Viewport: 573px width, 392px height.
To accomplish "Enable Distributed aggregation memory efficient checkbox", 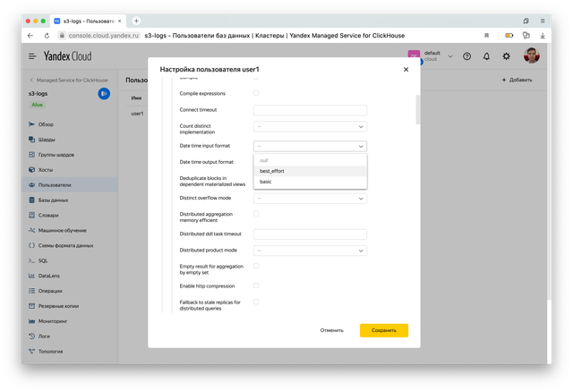I will coord(257,214).
